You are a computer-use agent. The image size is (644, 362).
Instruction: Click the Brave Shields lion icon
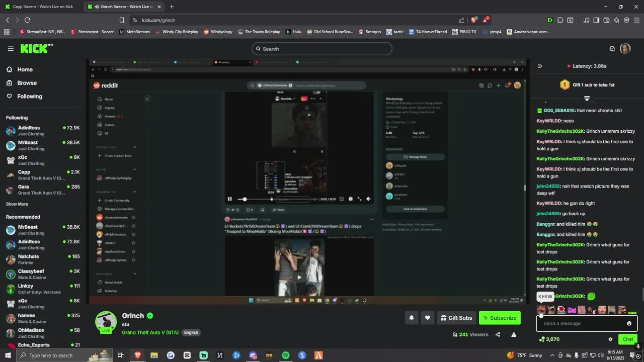tap(474, 20)
